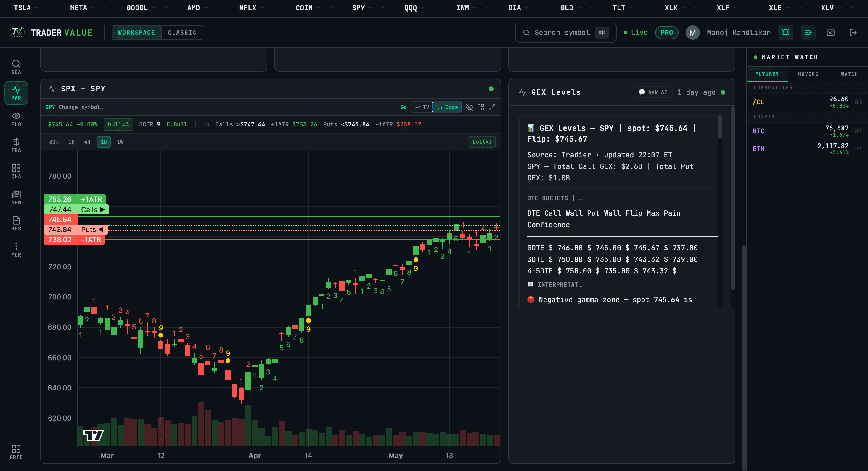The height and width of the screenshot is (471, 868).
Task: Open the NEW news sidebar icon
Action: [16, 198]
